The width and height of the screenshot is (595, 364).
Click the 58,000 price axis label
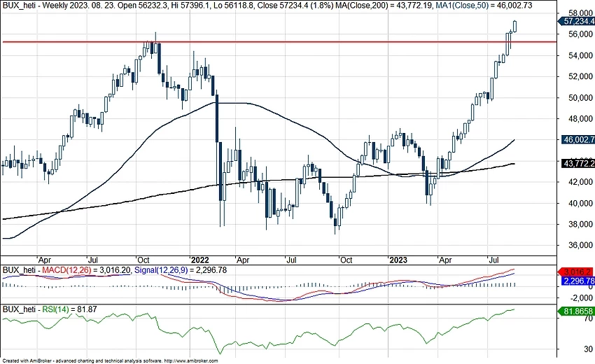point(580,13)
